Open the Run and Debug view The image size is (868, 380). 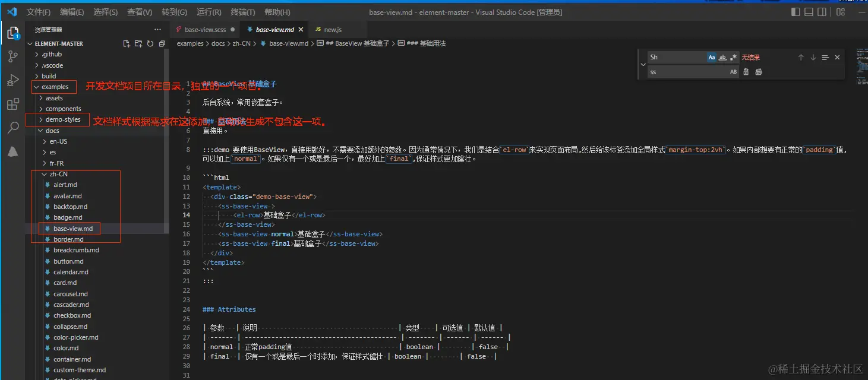click(x=12, y=80)
